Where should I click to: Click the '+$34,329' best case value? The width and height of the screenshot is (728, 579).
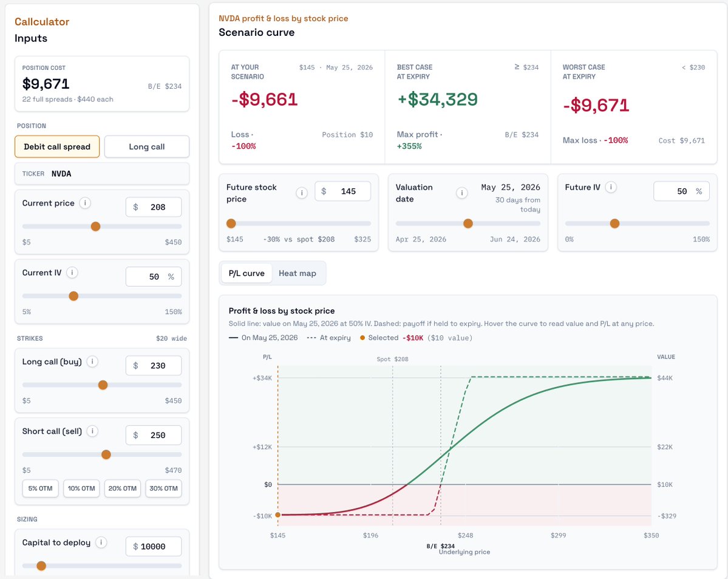437,100
